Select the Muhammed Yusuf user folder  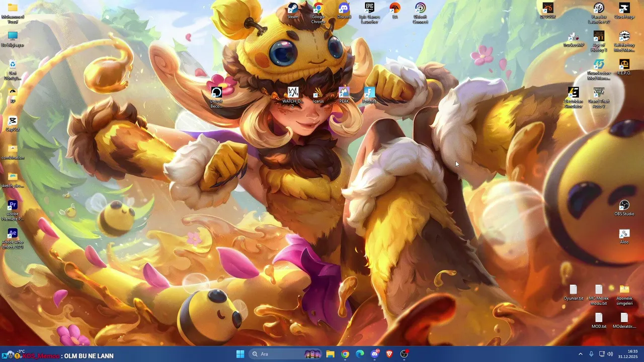click(x=13, y=14)
